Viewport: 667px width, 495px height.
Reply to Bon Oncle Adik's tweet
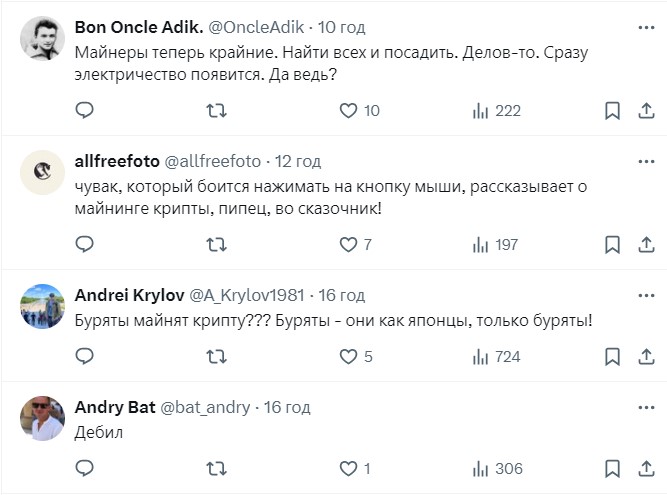click(x=85, y=110)
